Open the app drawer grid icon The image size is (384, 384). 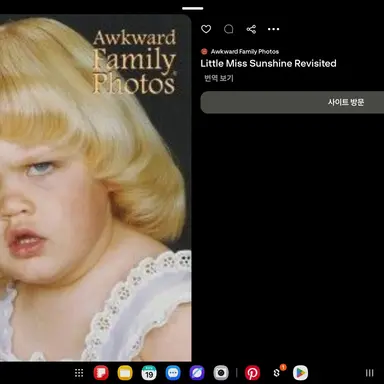pos(79,373)
